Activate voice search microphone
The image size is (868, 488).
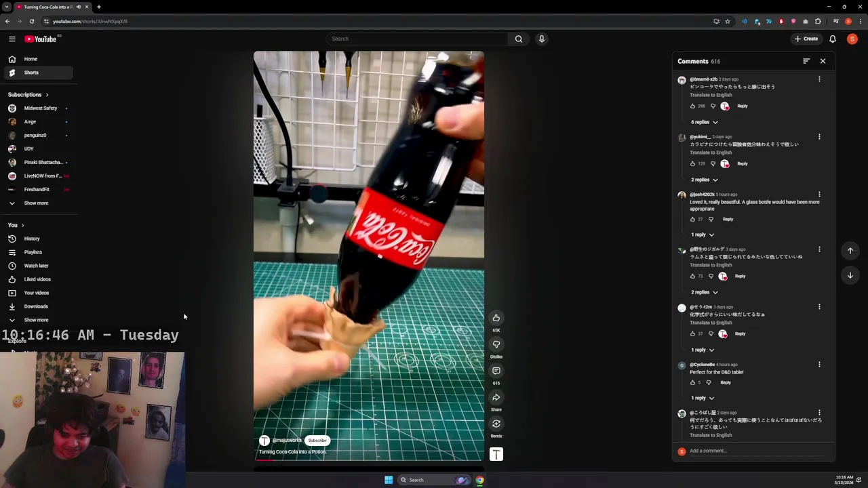pos(542,39)
